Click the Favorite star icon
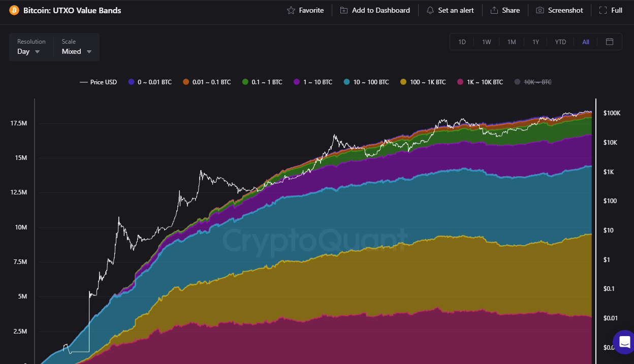 coord(291,10)
